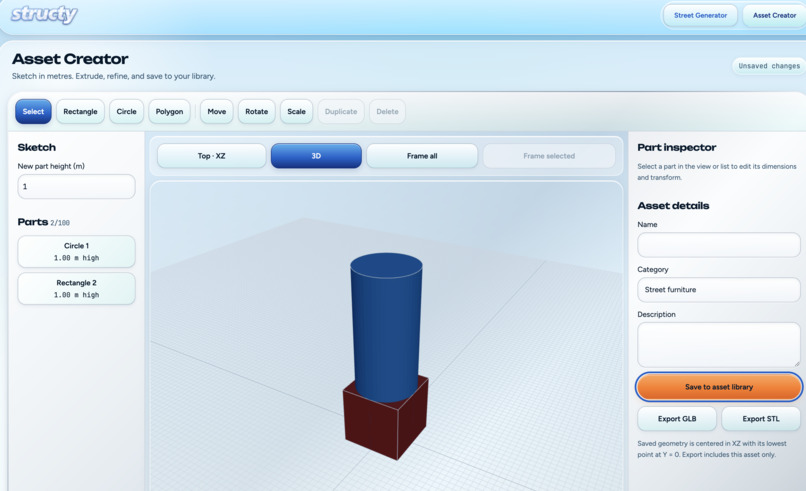Edit the Category field Street furniture
Image resolution: width=806 pixels, height=491 pixels.
[x=719, y=289]
